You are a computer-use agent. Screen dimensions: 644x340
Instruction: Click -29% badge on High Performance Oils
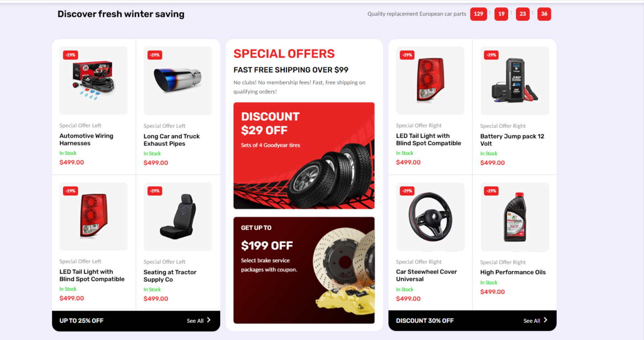[491, 191]
